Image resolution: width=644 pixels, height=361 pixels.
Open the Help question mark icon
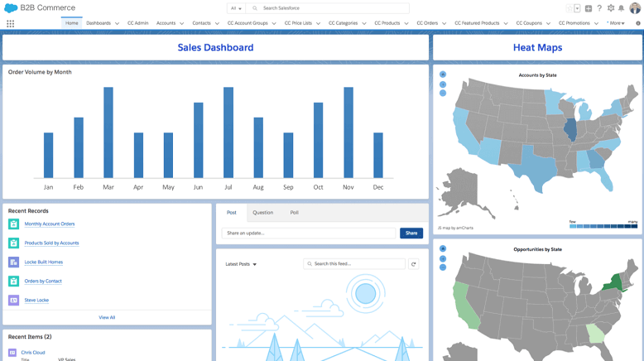[599, 8]
